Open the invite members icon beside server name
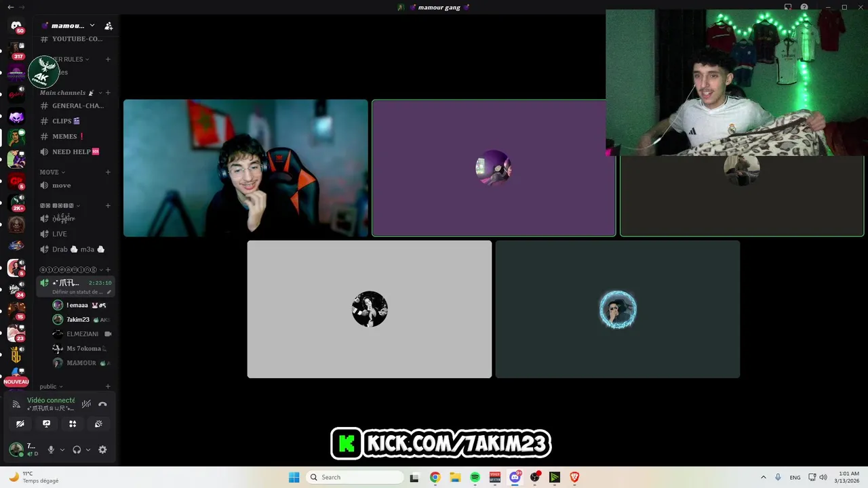This screenshot has height=488, width=868. [108, 26]
